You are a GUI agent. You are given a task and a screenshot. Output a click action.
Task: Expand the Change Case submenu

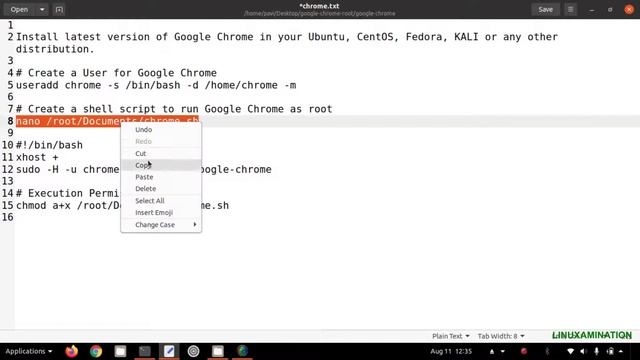(161, 225)
